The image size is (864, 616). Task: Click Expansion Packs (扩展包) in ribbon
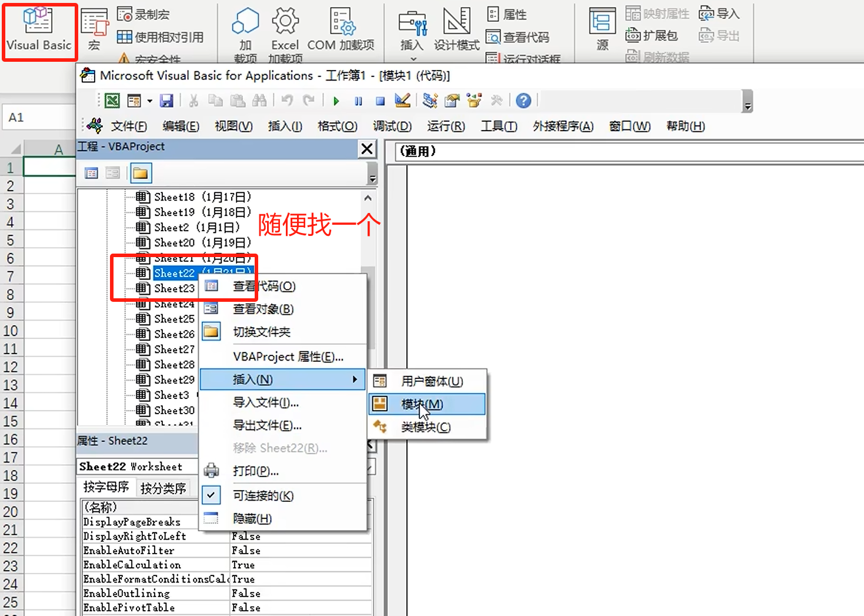(651, 35)
